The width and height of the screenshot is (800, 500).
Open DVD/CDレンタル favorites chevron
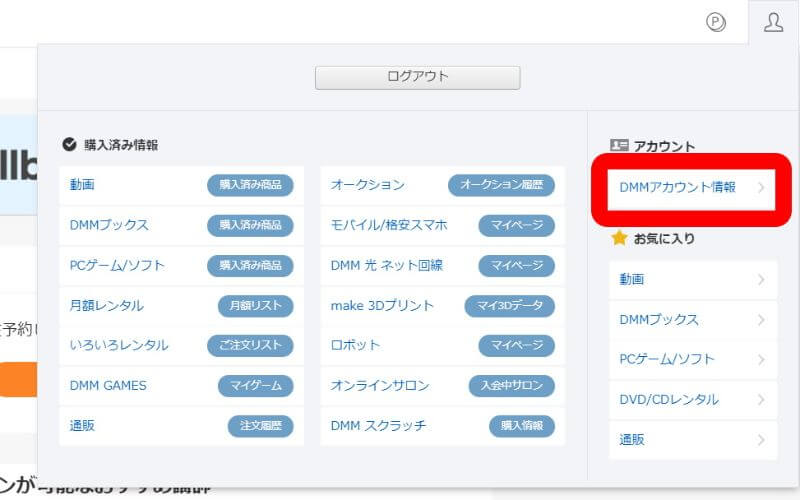coord(761,399)
